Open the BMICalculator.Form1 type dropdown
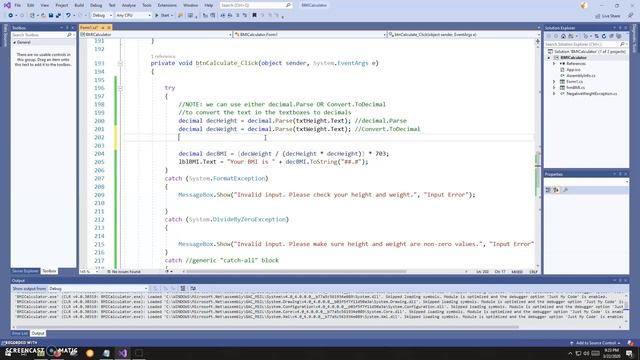 pyautogui.click(x=310, y=35)
